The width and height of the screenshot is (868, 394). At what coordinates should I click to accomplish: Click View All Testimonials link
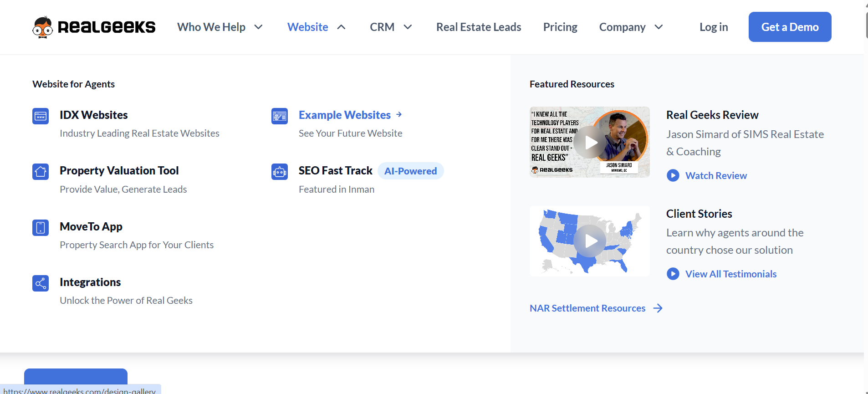tap(731, 274)
